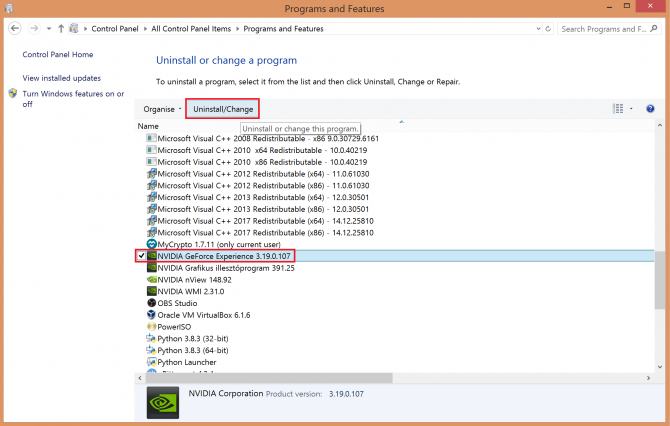Select NVIDIA GeForce Experience 3.19.0.107 text
Image resolution: width=670 pixels, height=426 pixels.
[x=224, y=256]
